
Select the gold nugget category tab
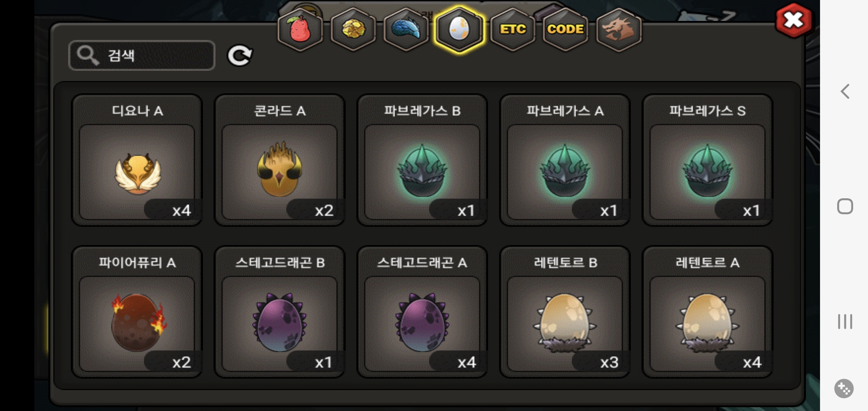[x=353, y=29]
